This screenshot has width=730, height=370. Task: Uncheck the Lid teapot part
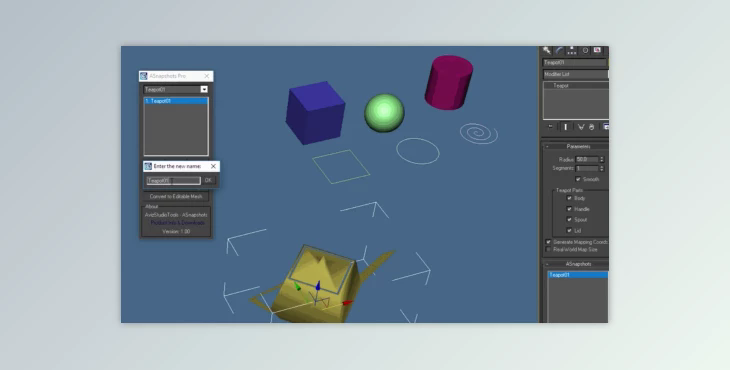pos(569,230)
